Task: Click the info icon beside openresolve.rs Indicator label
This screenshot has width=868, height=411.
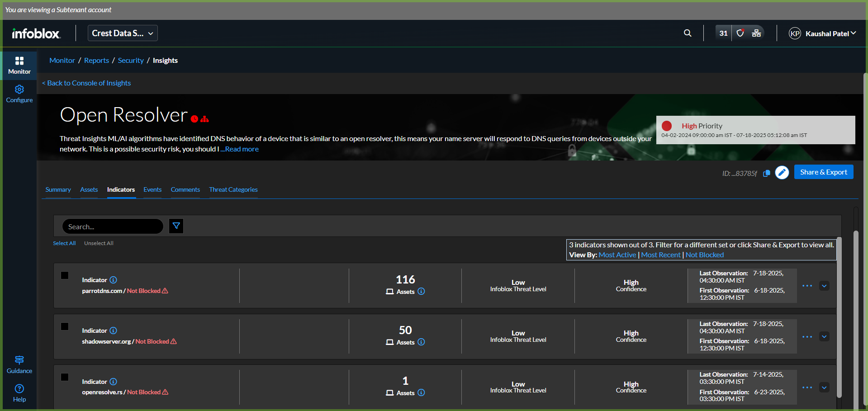Action: [x=114, y=382]
